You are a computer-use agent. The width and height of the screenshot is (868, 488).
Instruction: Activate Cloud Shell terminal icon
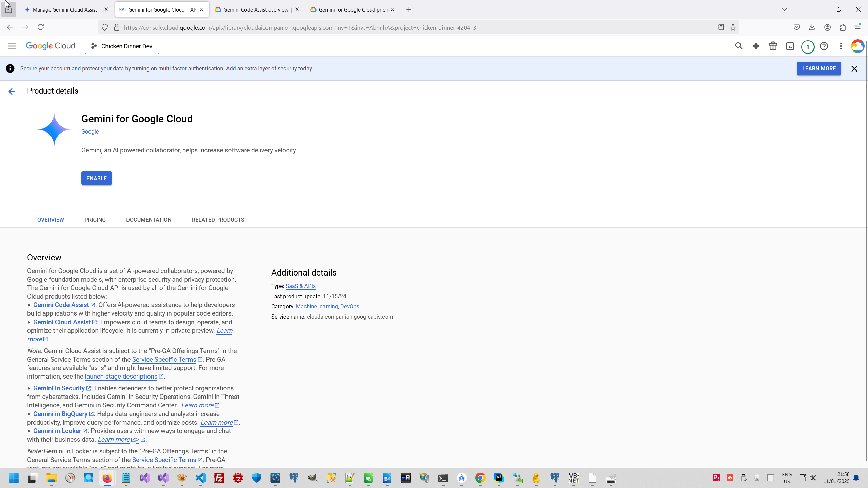(x=790, y=46)
